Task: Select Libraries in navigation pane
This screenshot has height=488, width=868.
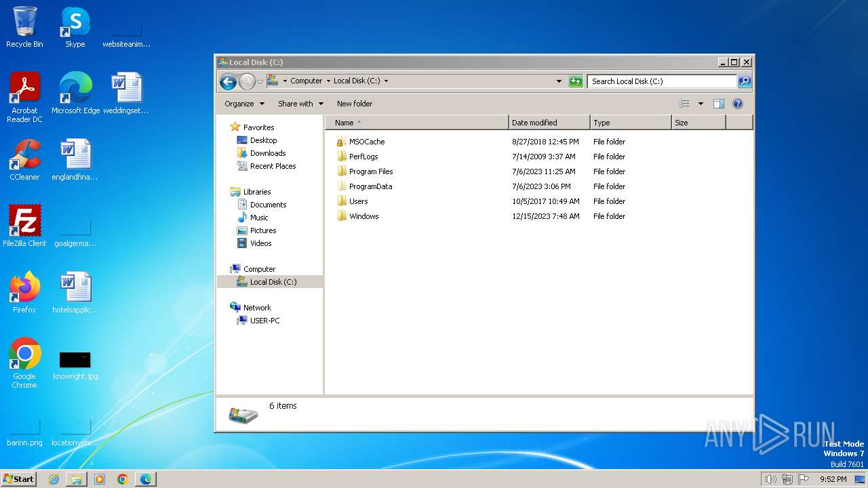Action: point(257,192)
